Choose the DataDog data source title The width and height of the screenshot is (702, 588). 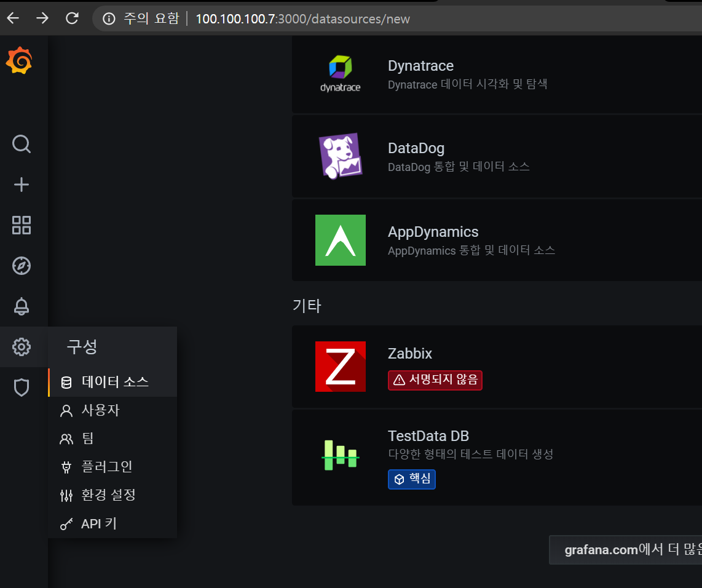tap(416, 148)
